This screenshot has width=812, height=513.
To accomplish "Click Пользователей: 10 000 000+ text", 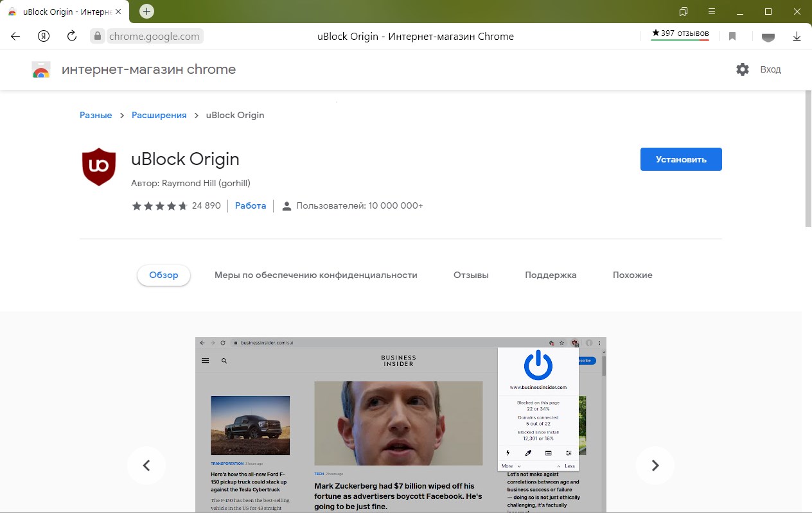I will (360, 206).
